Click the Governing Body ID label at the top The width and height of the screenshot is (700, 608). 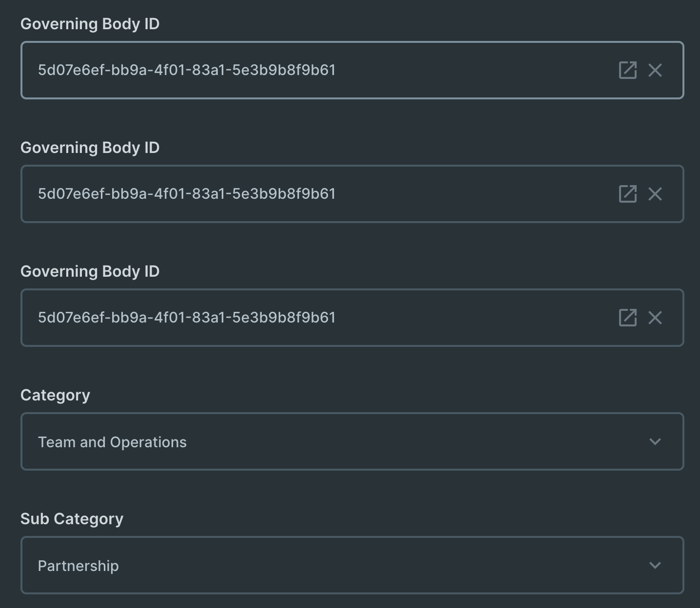pyautogui.click(x=90, y=23)
